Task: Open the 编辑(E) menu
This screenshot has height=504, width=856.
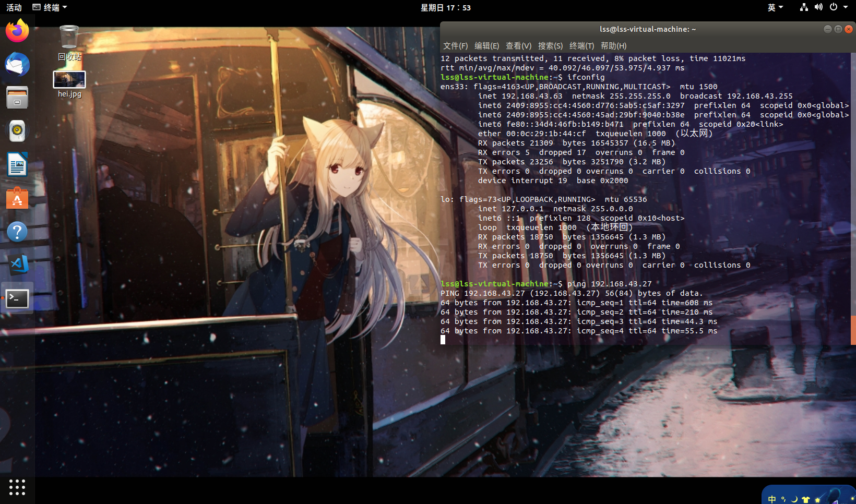Action: click(487, 46)
